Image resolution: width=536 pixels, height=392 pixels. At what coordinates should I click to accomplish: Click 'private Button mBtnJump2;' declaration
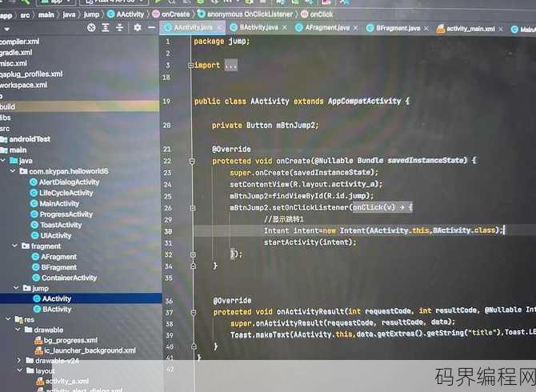pyautogui.click(x=266, y=126)
